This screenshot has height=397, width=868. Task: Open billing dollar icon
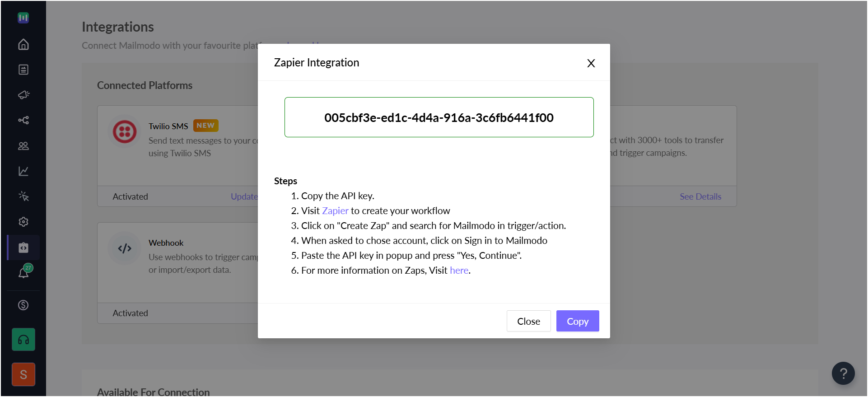(x=23, y=305)
